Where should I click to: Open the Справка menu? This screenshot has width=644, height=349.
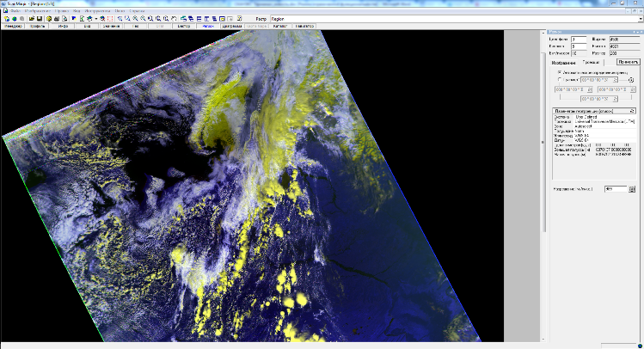coord(137,11)
